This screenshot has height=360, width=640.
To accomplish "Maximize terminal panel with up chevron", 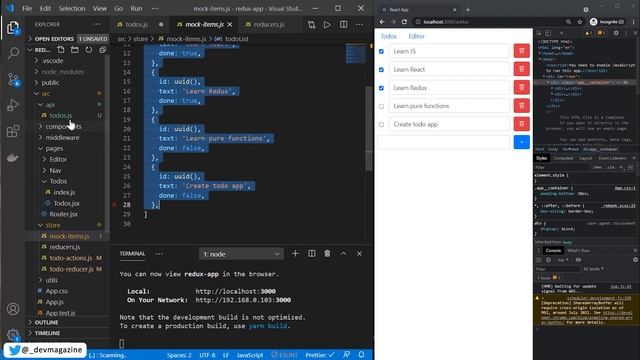I will pyautogui.click(x=343, y=253).
